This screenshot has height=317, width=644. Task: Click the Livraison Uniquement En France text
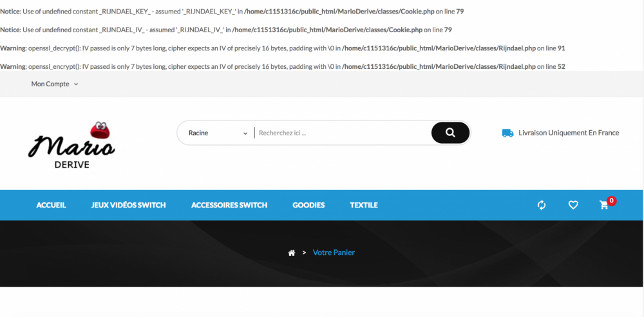[569, 133]
